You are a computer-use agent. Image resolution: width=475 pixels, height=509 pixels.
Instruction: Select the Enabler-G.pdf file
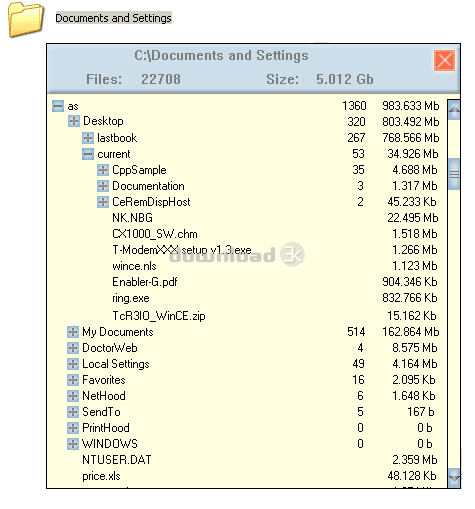145,282
